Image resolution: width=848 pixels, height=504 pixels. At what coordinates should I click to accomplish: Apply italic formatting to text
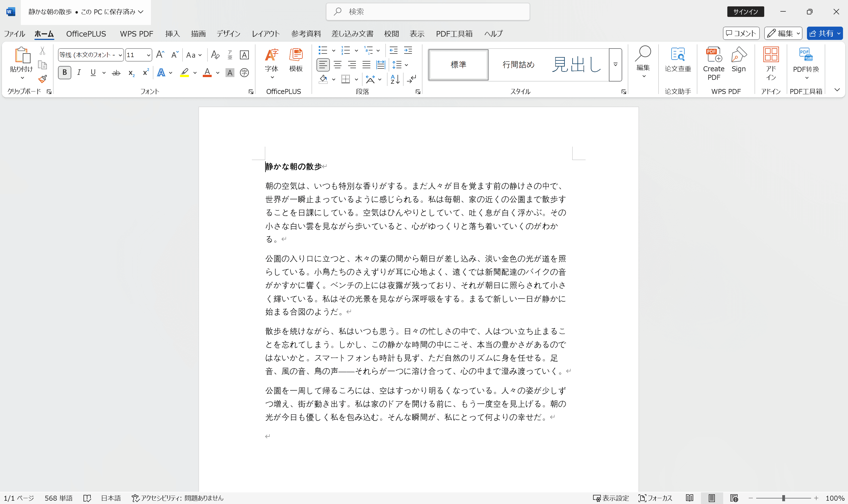[x=79, y=72]
